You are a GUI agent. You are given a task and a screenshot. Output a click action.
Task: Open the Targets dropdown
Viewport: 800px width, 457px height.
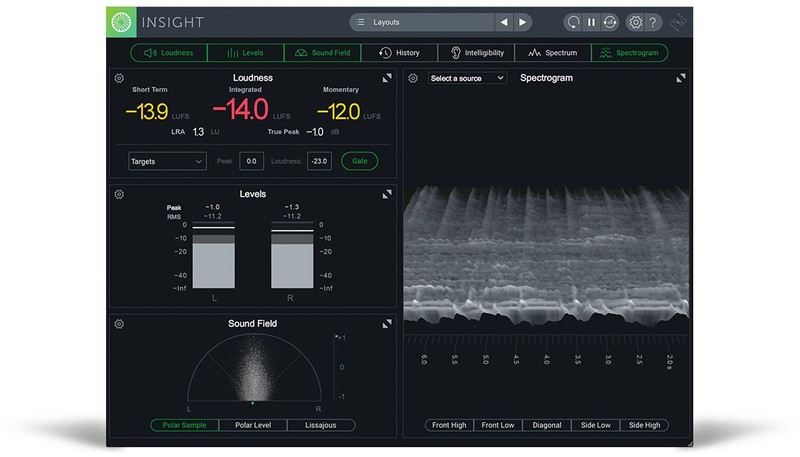pyautogui.click(x=167, y=161)
